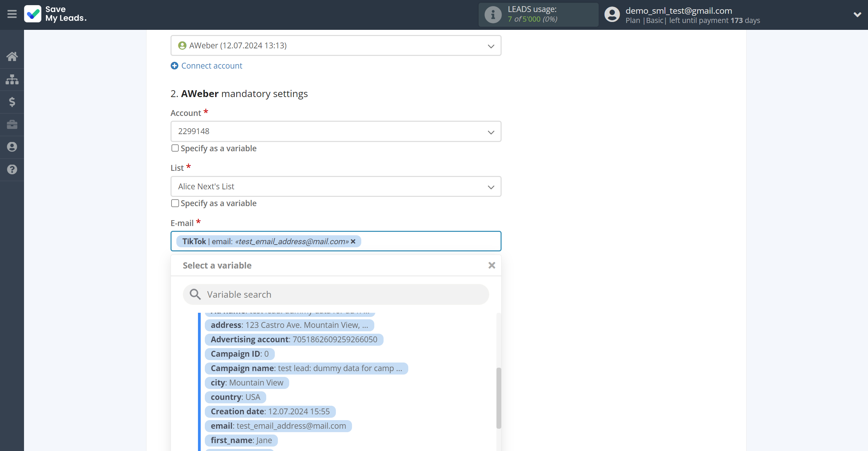Screen dimensions: 868x451
Task: Click the user avatar icon
Action: point(612,14)
